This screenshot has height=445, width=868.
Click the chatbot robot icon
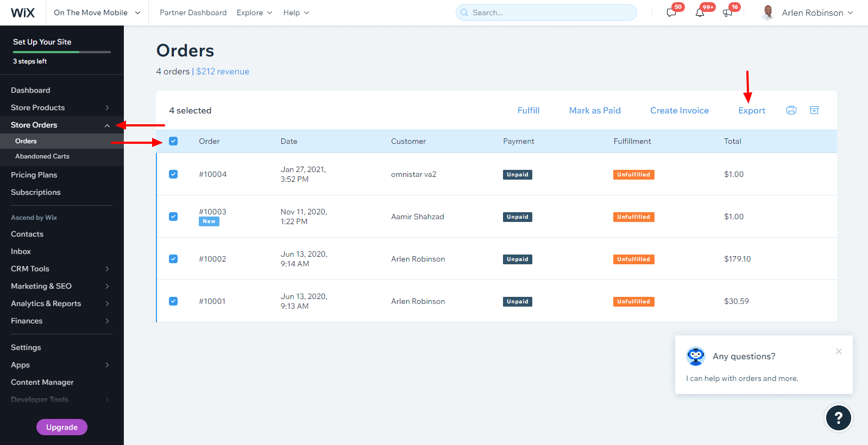[x=695, y=356]
